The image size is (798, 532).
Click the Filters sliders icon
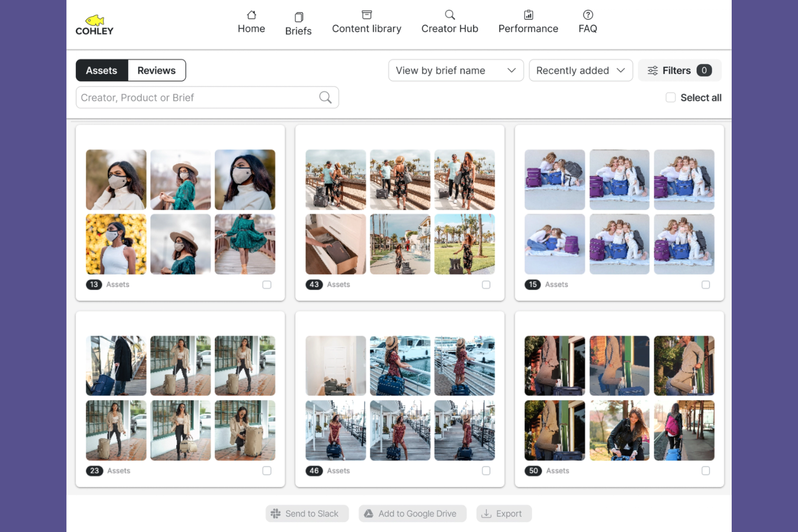click(x=652, y=71)
